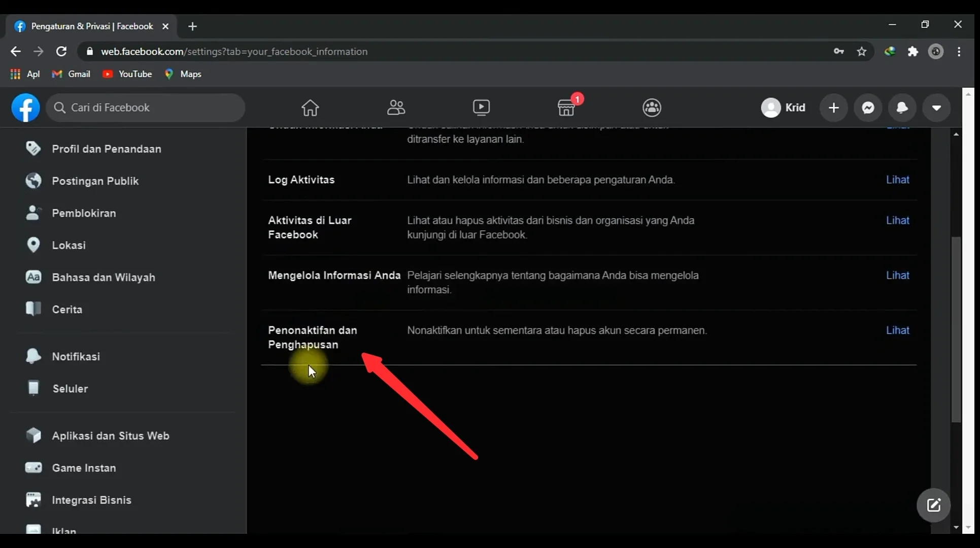Select the Mengelola Informasi Anda title
Screen dimensions: 980x548
[x=334, y=276]
